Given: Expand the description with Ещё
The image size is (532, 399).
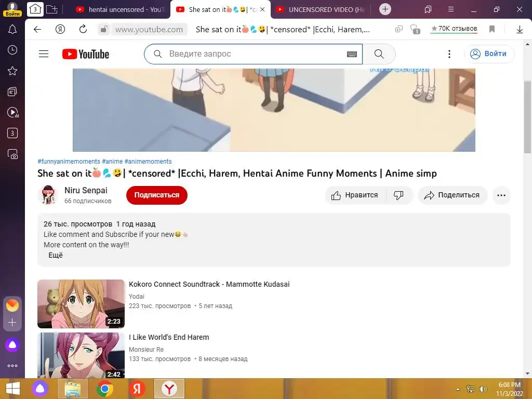Looking at the screenshot, I should [56, 255].
